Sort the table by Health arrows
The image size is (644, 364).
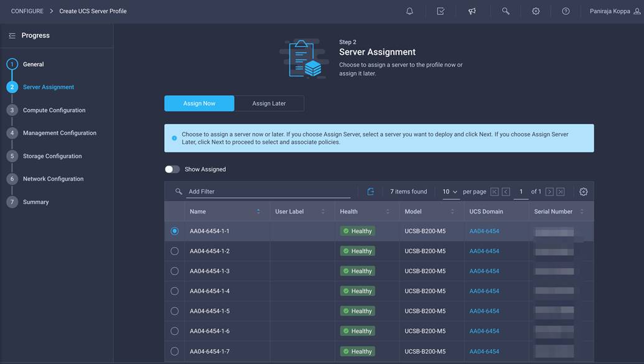[388, 212]
